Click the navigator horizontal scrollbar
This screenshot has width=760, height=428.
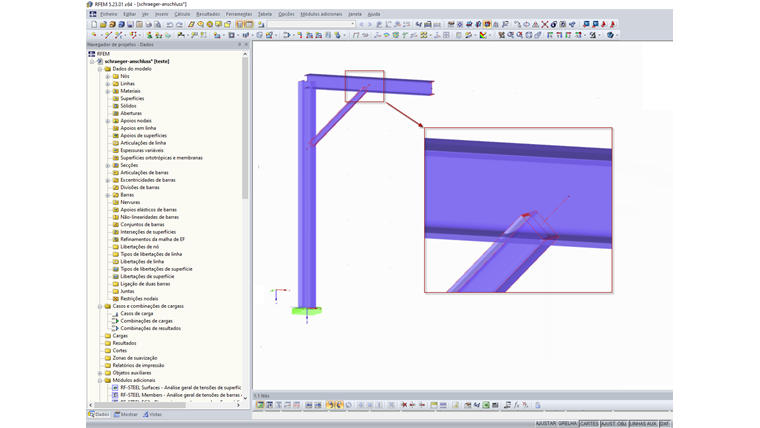[x=140, y=405]
